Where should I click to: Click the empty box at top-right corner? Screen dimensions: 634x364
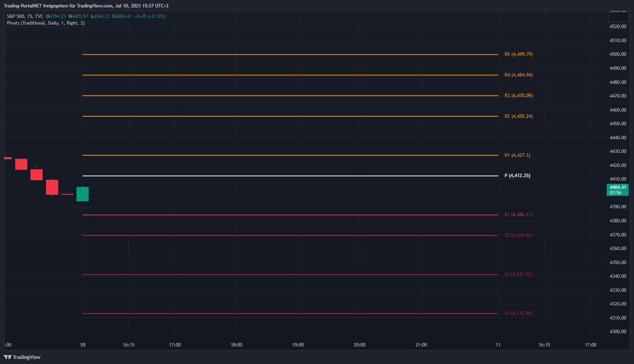[x=618, y=17]
